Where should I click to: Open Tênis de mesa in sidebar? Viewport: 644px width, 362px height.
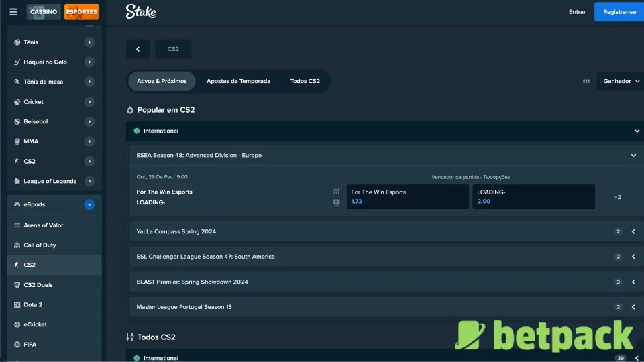[54, 82]
